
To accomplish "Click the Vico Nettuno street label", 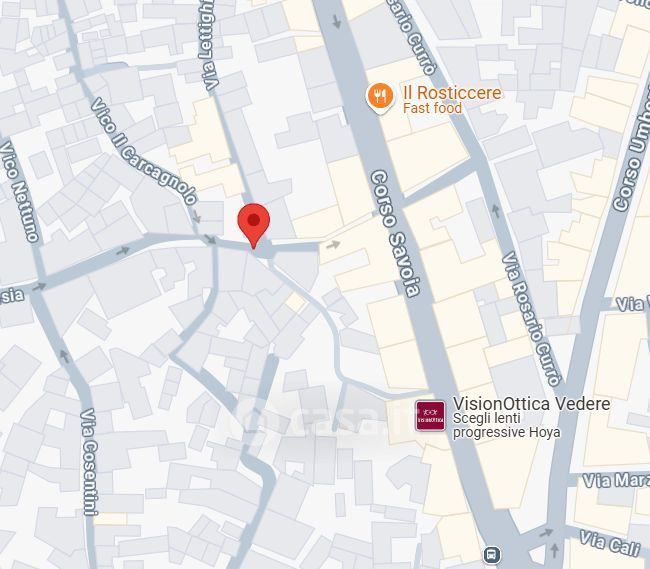I will click(x=19, y=192).
